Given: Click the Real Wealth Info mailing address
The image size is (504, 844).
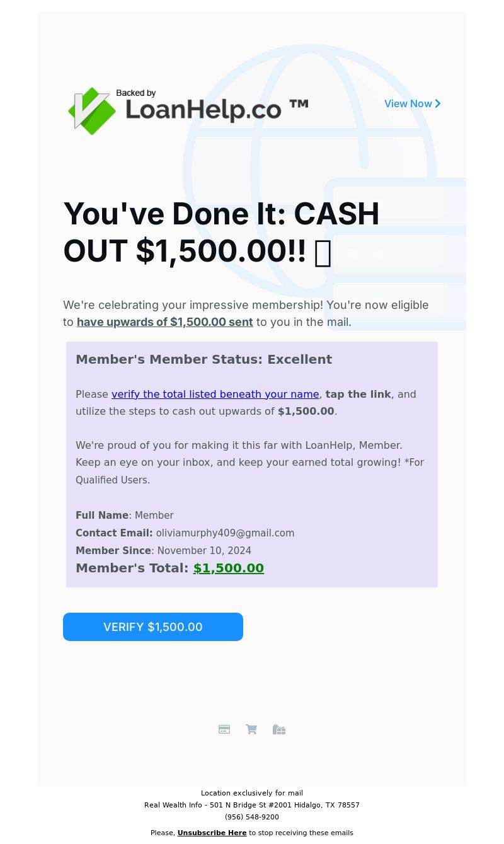Looking at the screenshot, I should pos(252,805).
